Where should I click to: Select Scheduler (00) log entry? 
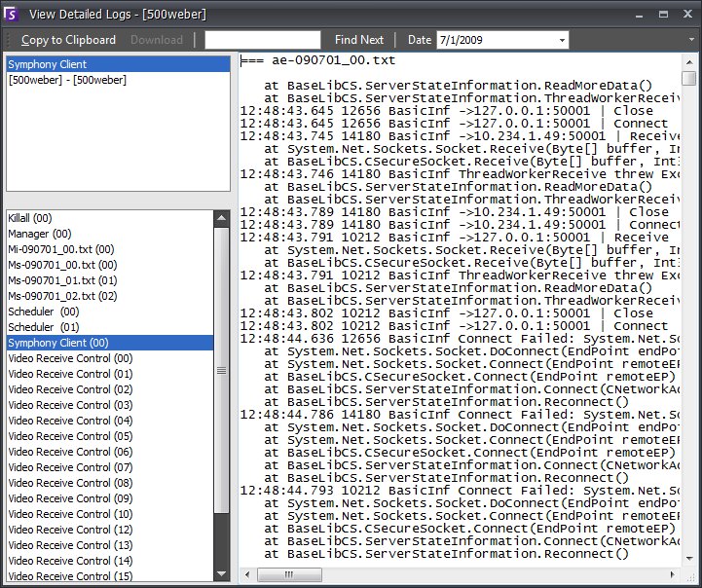pyautogui.click(x=110, y=312)
